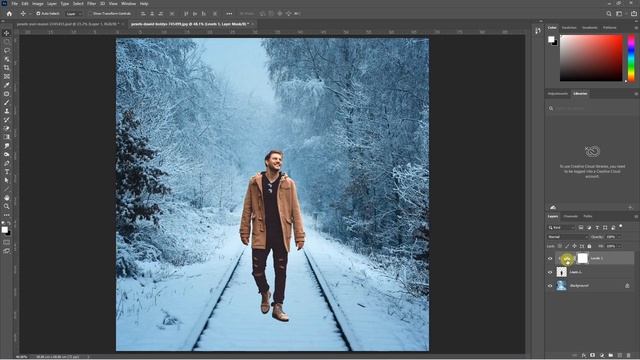Click the layer styles fx icon

[x=584, y=356]
